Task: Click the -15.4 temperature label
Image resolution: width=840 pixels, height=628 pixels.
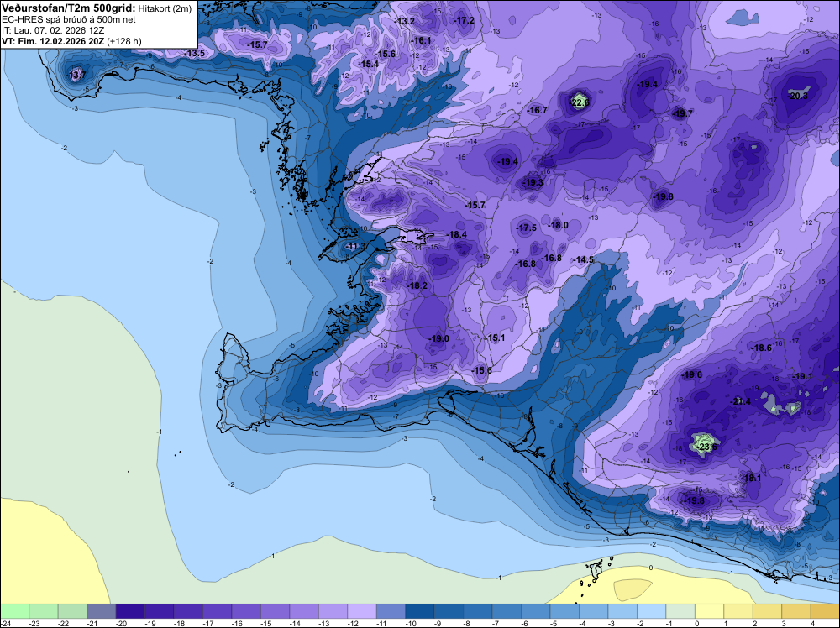Action: tap(369, 65)
